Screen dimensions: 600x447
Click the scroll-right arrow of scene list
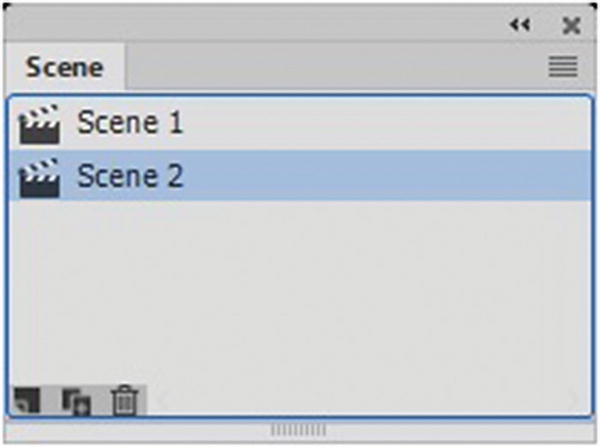[574, 401]
